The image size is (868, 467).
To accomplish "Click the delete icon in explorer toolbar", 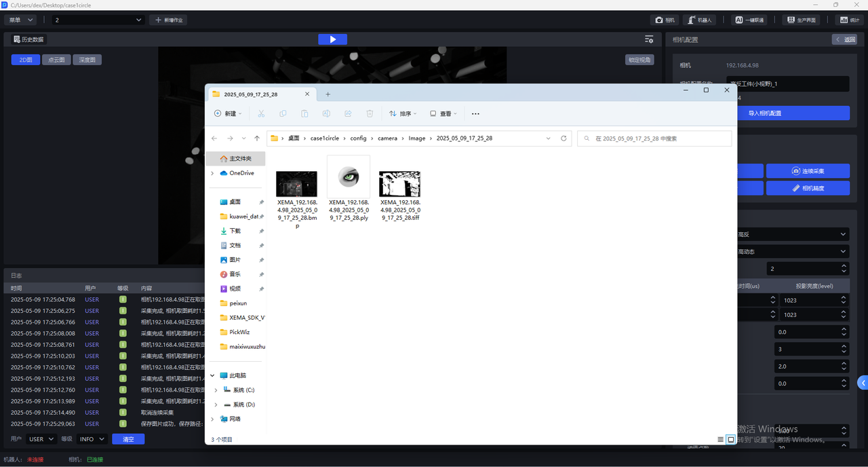I will (370, 114).
